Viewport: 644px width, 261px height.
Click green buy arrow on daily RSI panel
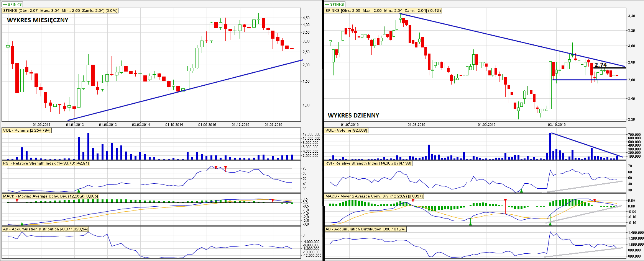[x=521, y=190]
